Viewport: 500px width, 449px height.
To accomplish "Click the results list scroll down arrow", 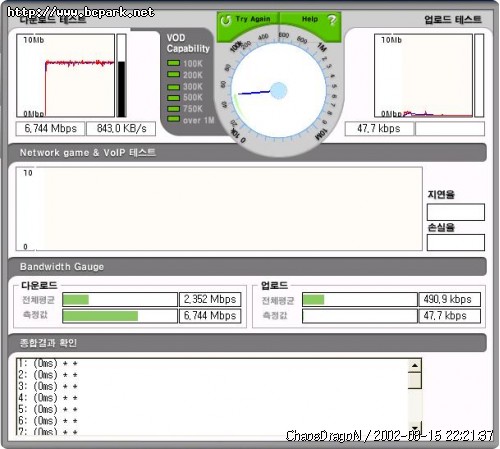I will [415, 428].
